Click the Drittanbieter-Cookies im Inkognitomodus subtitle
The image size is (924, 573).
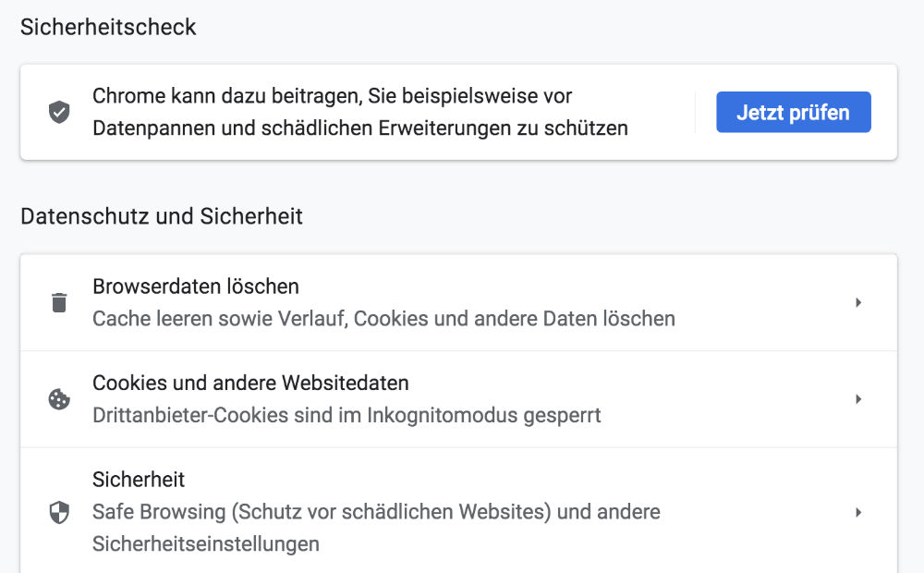point(346,415)
